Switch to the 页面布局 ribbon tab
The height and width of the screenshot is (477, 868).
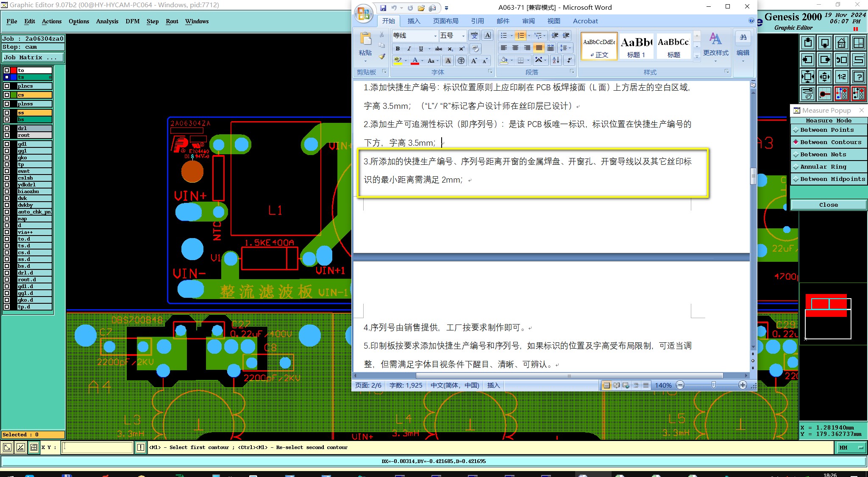(445, 21)
